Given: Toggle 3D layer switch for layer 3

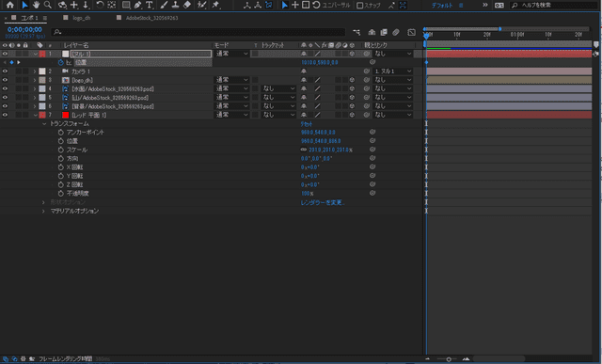Looking at the screenshot, I should pos(352,80).
